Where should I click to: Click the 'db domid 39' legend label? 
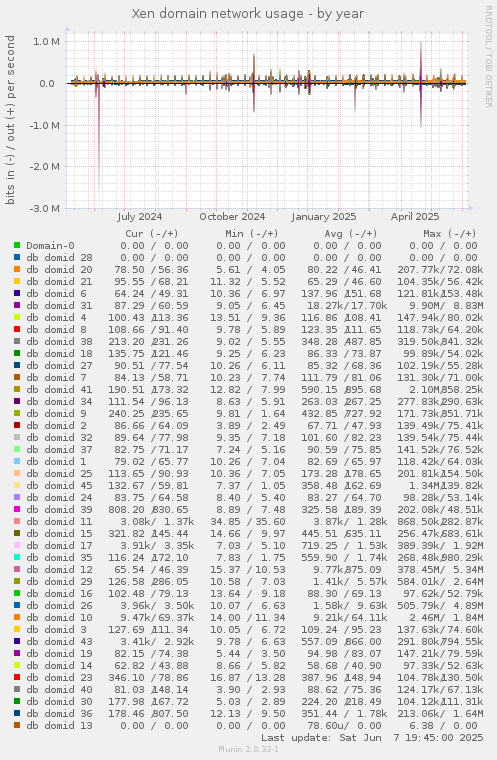(59, 510)
